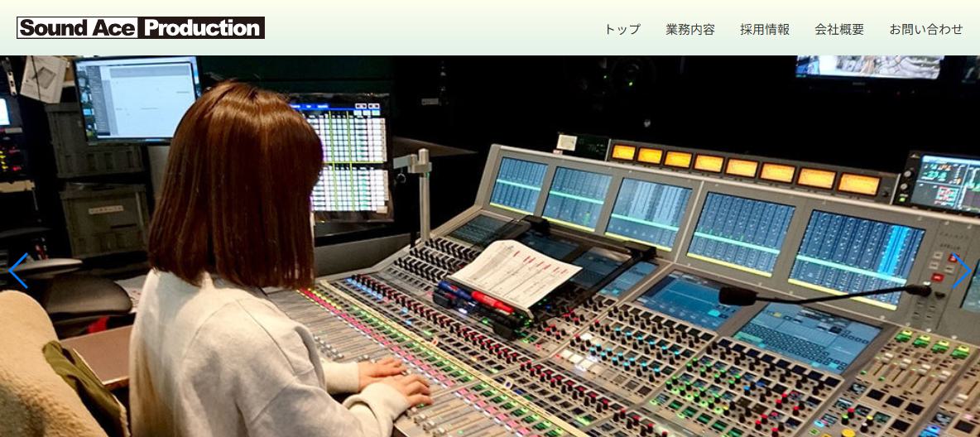980x437 pixels.
Task: Open the 業務内容 page
Action: click(x=690, y=29)
